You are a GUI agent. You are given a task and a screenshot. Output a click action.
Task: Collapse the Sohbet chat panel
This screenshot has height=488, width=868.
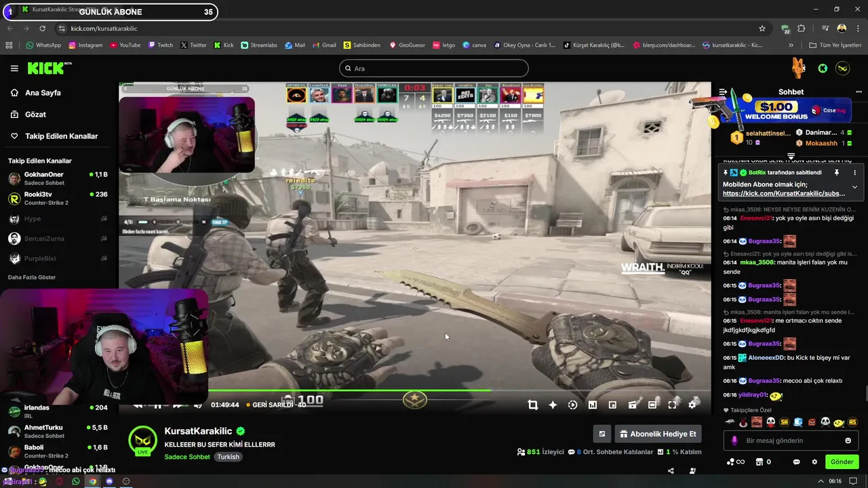(723, 91)
